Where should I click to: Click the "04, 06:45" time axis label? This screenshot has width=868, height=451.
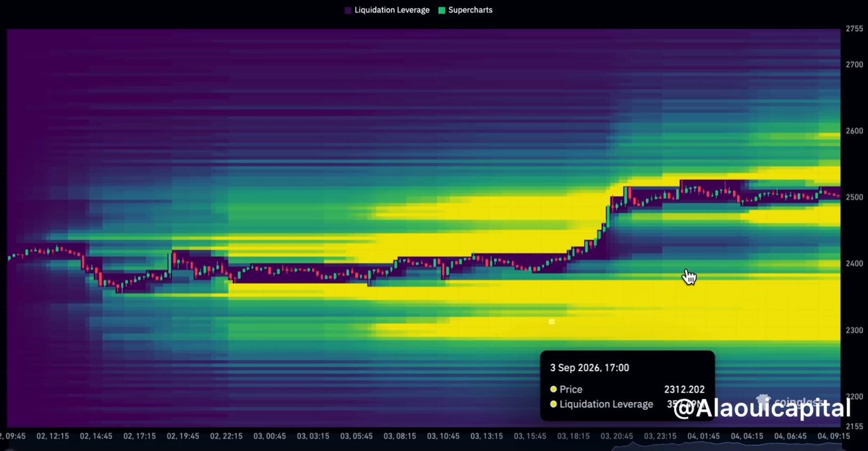tap(791, 437)
